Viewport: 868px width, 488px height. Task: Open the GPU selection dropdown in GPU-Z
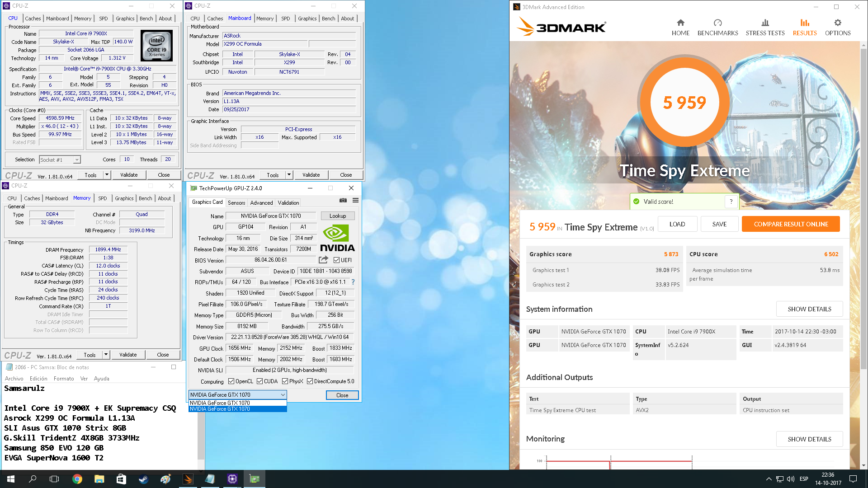pos(237,395)
